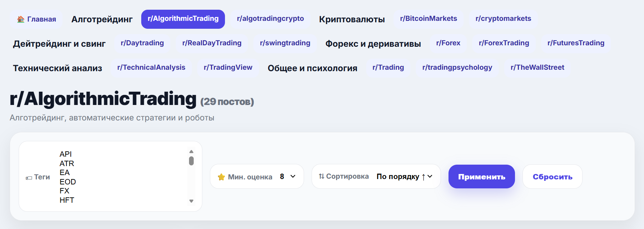
Task: Open the minimum rating dropdown showing 8
Action: tap(287, 177)
